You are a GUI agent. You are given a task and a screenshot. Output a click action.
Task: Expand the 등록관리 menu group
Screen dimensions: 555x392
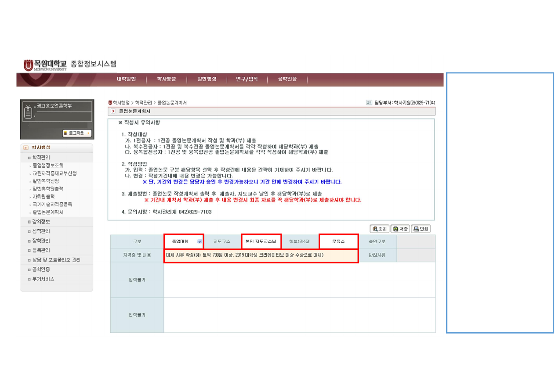point(41,250)
